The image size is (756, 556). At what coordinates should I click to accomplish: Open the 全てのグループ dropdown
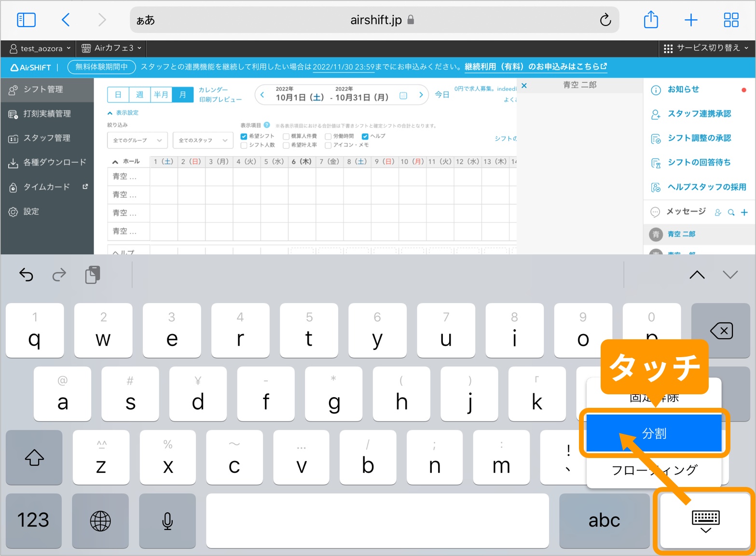pos(137,140)
